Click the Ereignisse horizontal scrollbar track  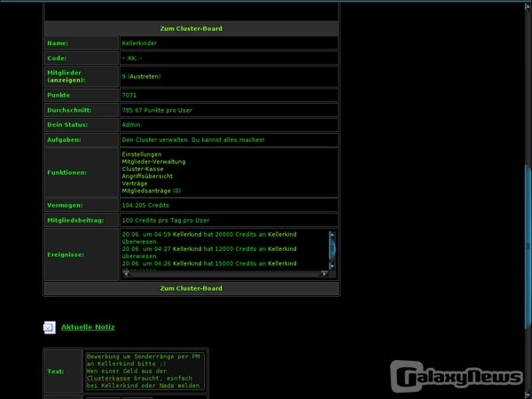click(x=225, y=273)
